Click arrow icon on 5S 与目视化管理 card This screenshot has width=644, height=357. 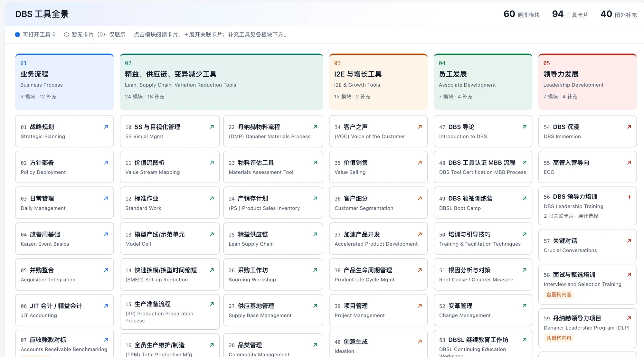pyautogui.click(x=212, y=127)
